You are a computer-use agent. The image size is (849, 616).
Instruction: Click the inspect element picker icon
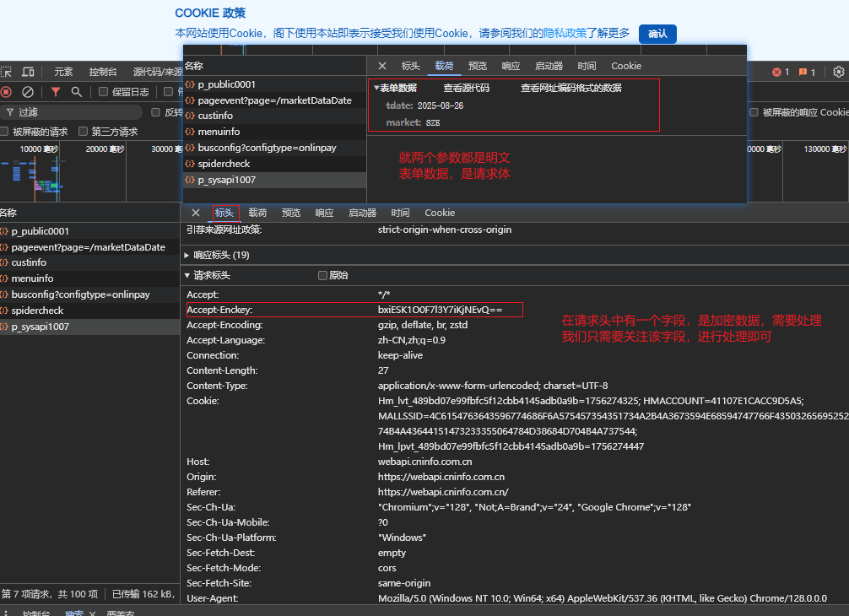6,72
